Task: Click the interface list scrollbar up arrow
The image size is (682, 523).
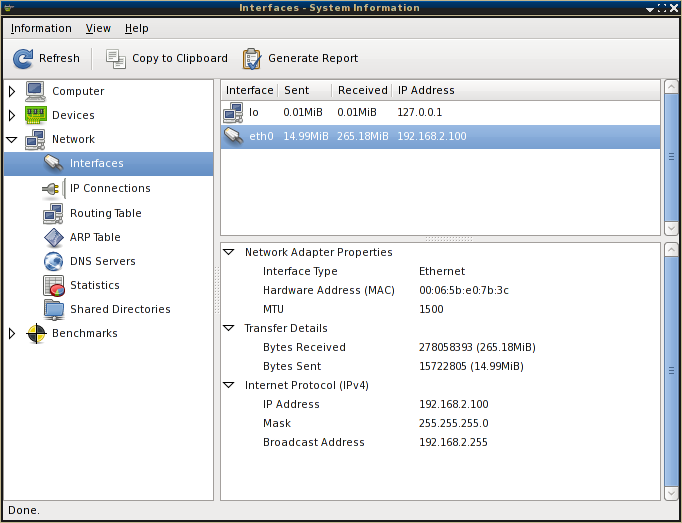Action: [x=671, y=87]
